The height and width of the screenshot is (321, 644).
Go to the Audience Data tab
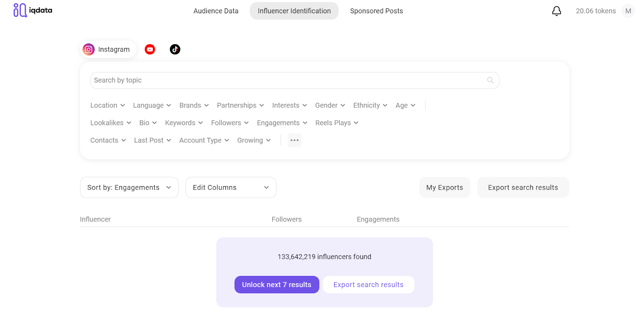[216, 11]
